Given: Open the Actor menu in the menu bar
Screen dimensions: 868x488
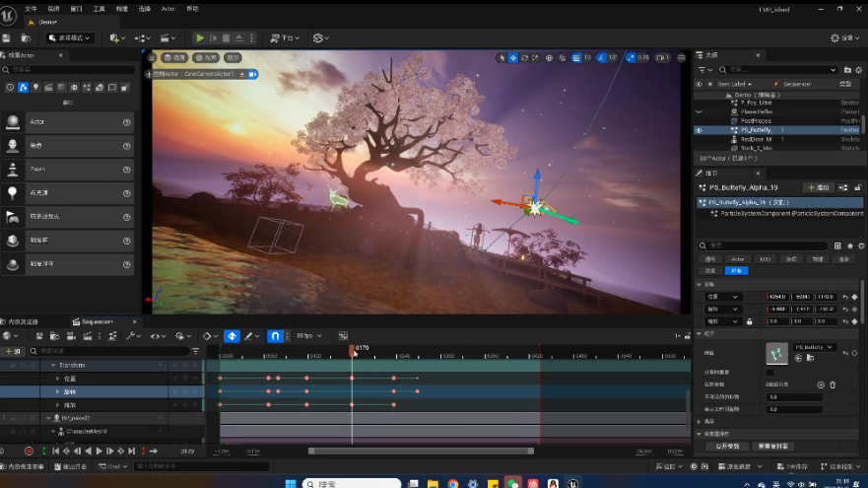Looking at the screenshot, I should (x=167, y=9).
